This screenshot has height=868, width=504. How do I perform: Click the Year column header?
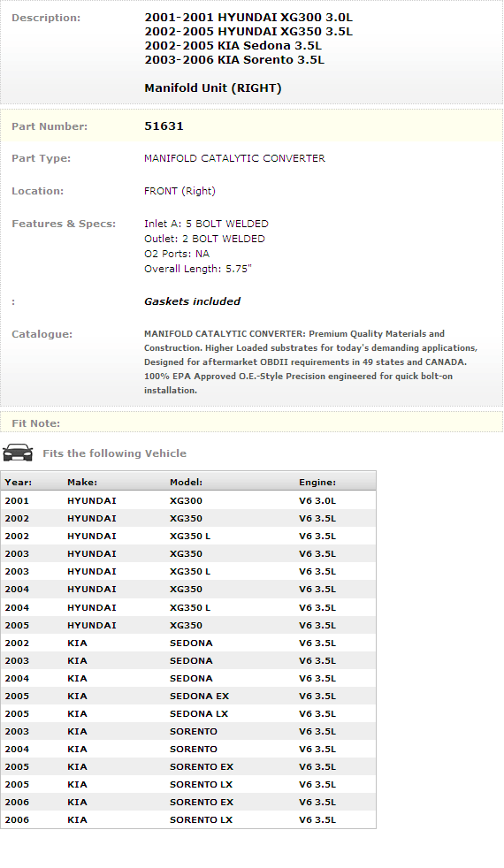coord(19,482)
